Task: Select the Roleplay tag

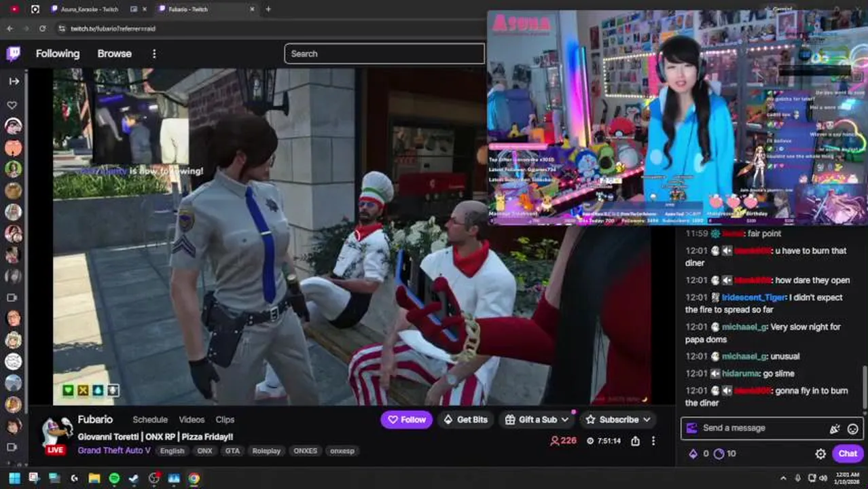Action: [266, 450]
